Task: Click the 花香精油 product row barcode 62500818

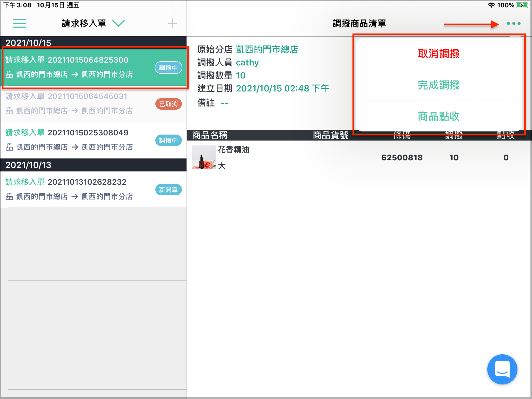Action: [x=402, y=157]
